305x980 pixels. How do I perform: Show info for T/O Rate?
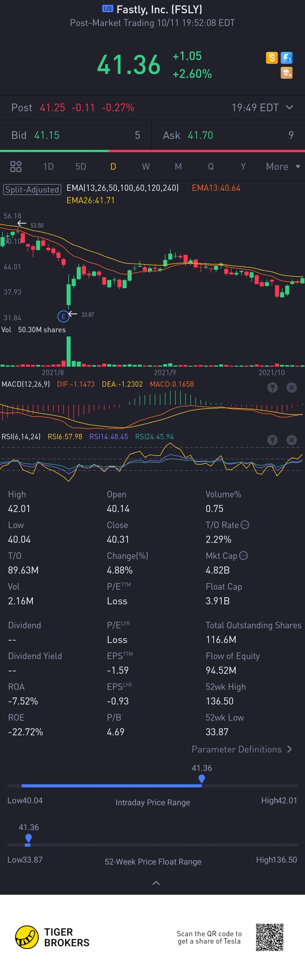point(245,525)
